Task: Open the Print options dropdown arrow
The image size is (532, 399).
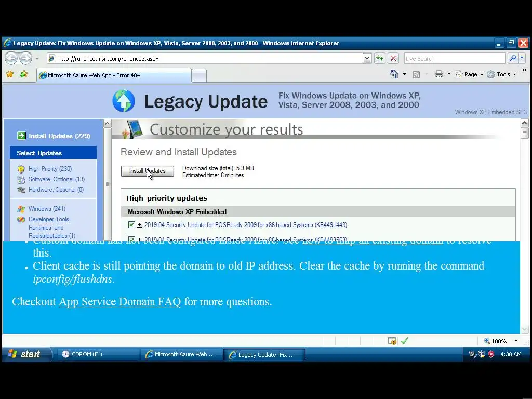Action: pos(449,74)
